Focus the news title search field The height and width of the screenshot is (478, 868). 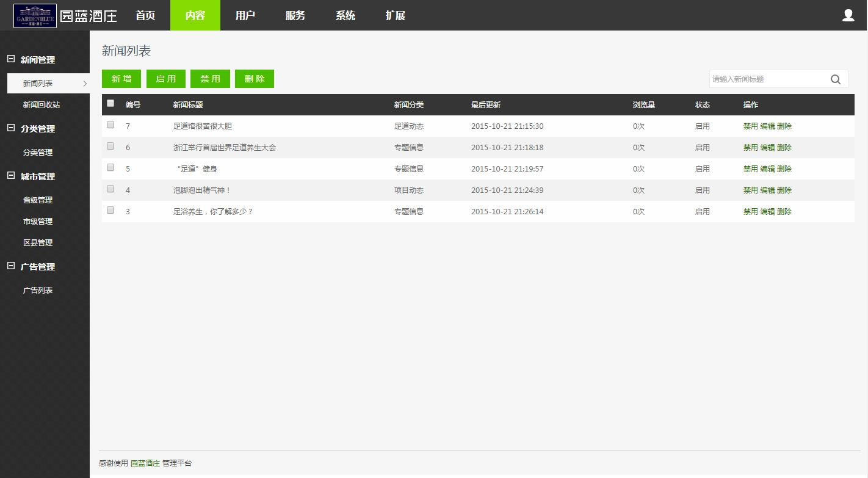click(x=767, y=79)
